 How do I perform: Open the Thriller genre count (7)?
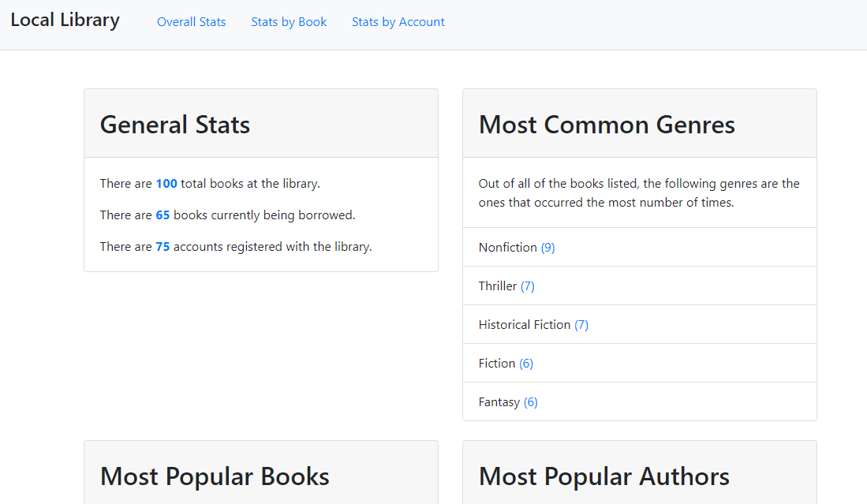(x=529, y=286)
